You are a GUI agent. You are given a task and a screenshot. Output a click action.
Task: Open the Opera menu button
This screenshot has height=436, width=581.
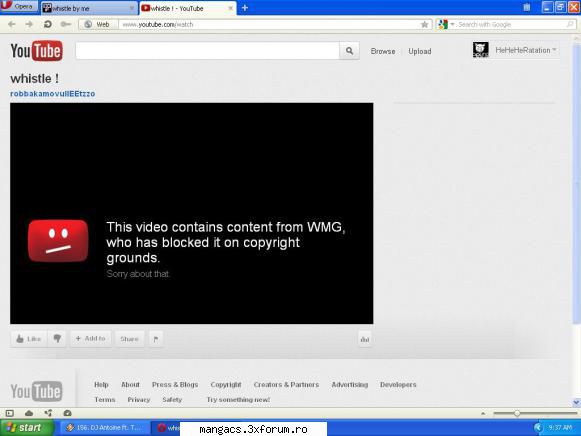point(19,6)
